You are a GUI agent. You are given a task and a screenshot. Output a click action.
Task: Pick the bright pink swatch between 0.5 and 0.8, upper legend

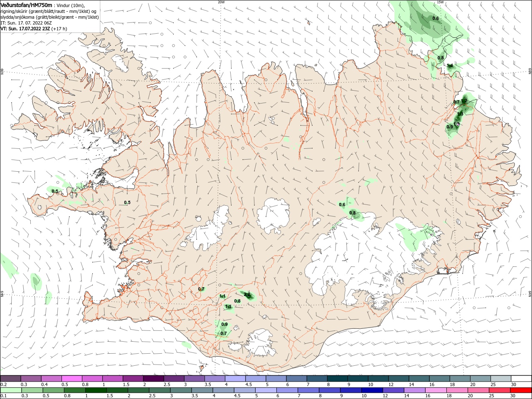pos(72,379)
